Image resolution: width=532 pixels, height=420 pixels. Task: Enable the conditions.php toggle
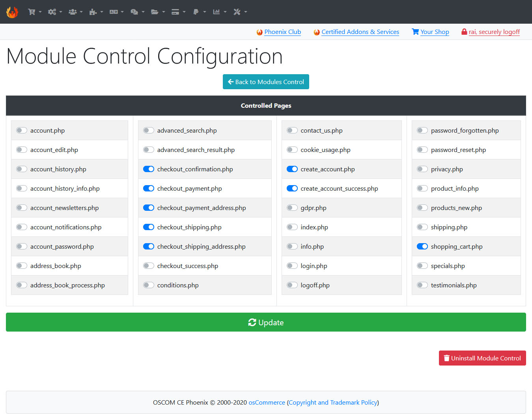click(x=149, y=285)
